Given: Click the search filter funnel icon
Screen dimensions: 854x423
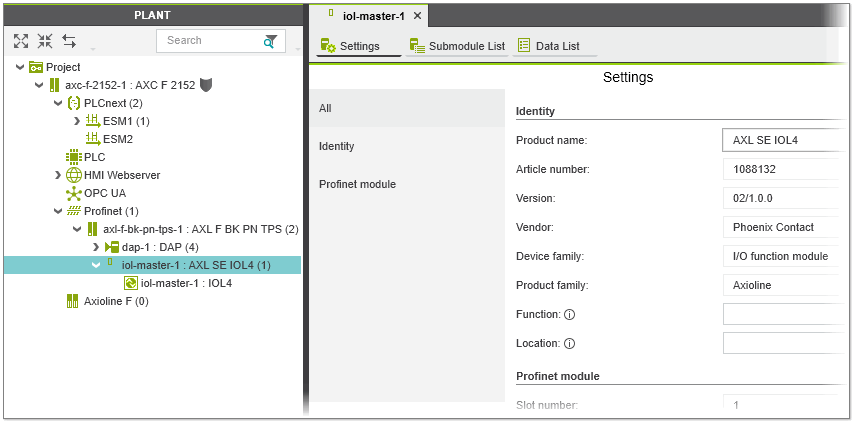Looking at the screenshot, I should click(x=270, y=41).
